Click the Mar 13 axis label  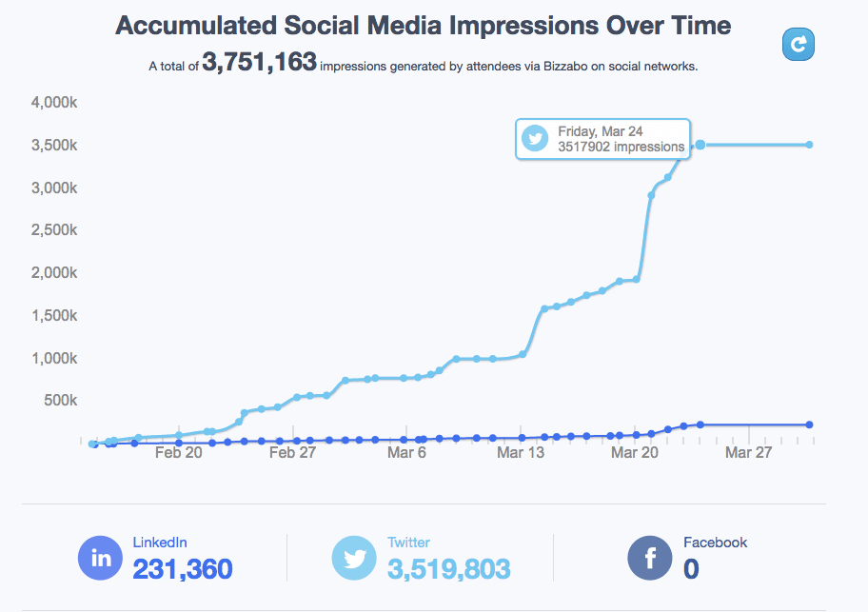pos(520,452)
